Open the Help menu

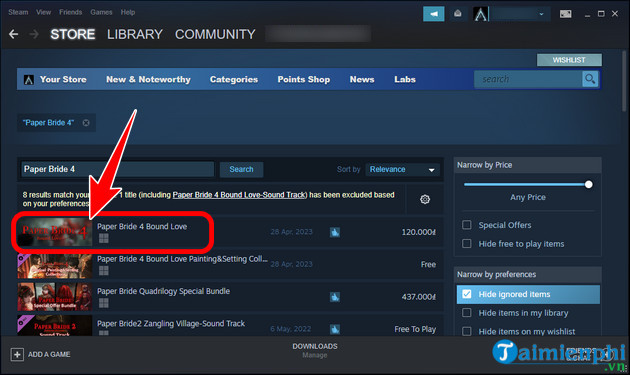(128, 12)
